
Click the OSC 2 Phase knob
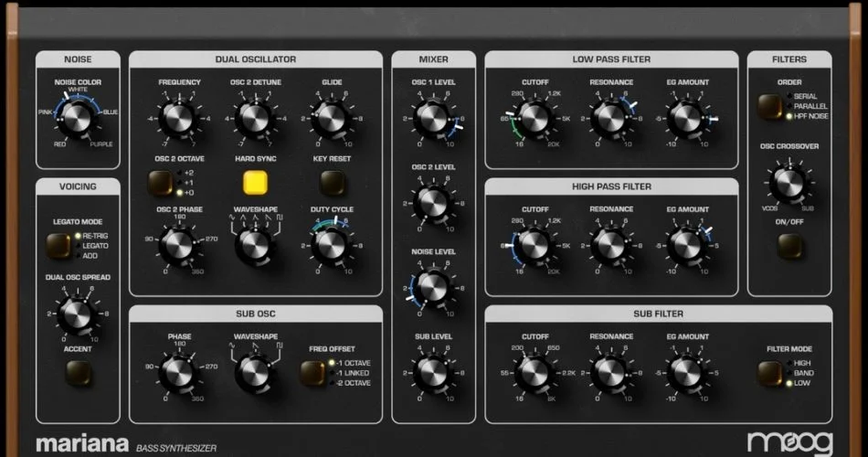click(179, 244)
